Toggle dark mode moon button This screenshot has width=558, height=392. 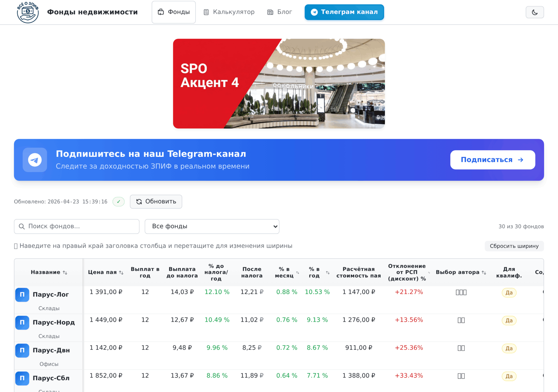pyautogui.click(x=535, y=12)
